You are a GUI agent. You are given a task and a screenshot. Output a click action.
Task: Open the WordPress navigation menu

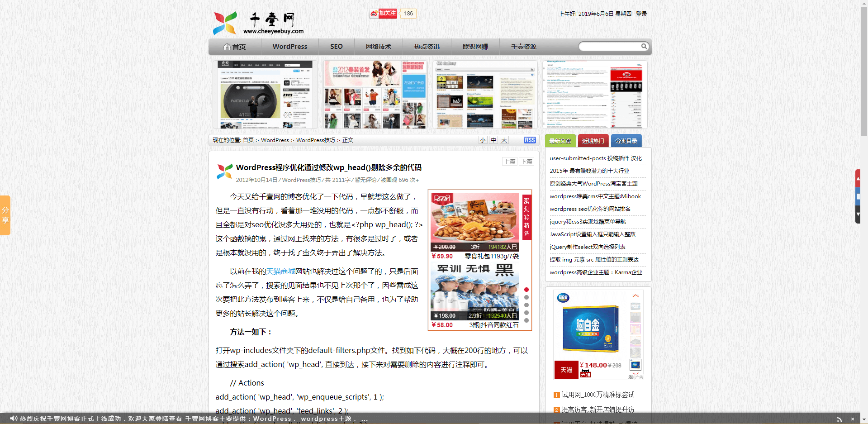[x=289, y=46]
